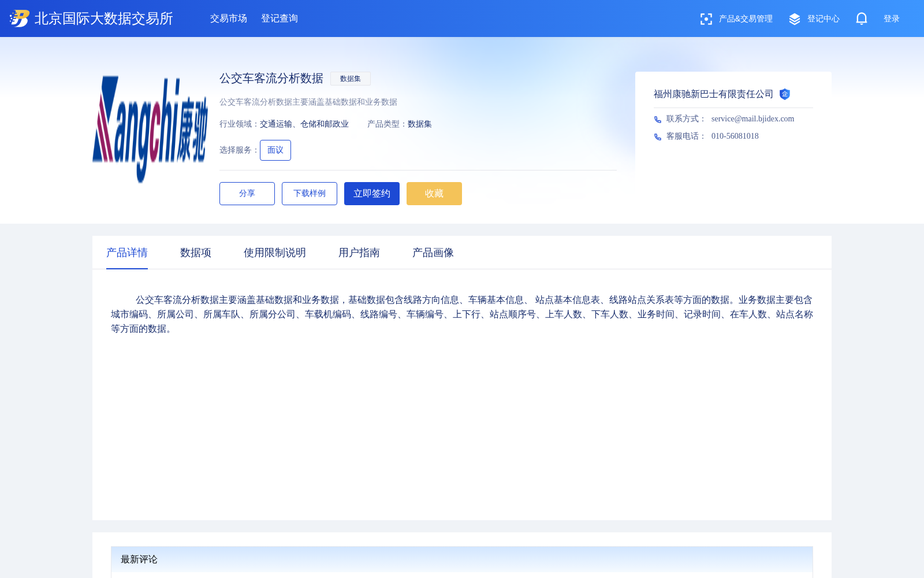Click the 交通运输、仓储和邮政业 industry text
The height and width of the screenshot is (578, 924).
click(x=304, y=124)
